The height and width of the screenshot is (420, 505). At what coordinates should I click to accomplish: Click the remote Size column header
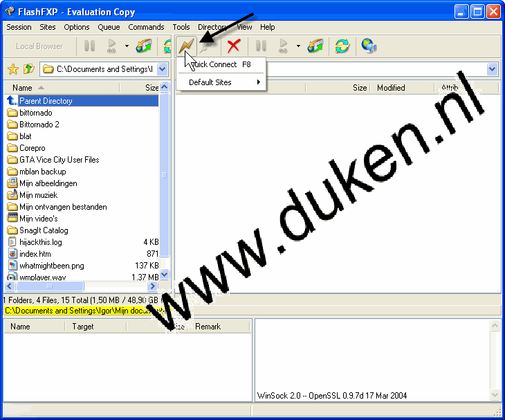click(338, 88)
